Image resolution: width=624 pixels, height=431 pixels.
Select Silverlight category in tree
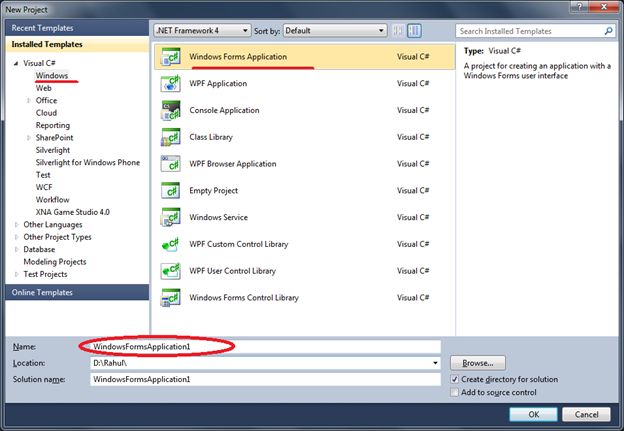[x=53, y=150]
